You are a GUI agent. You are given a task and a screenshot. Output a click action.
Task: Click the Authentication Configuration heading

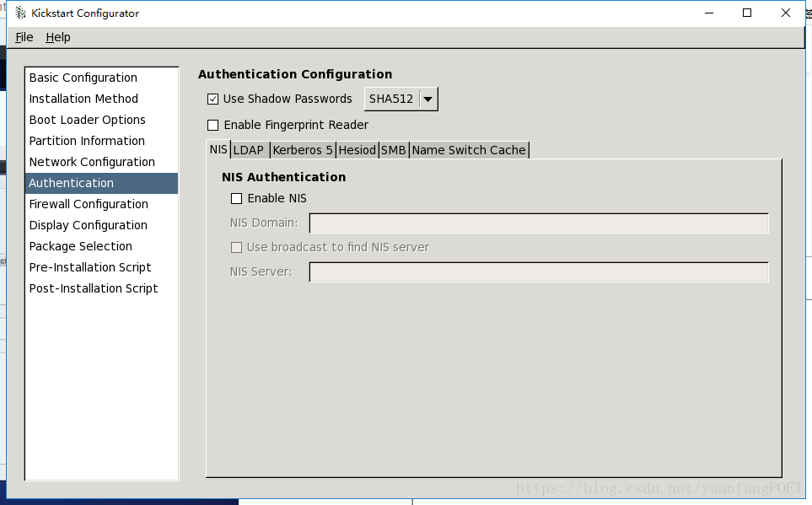click(294, 74)
